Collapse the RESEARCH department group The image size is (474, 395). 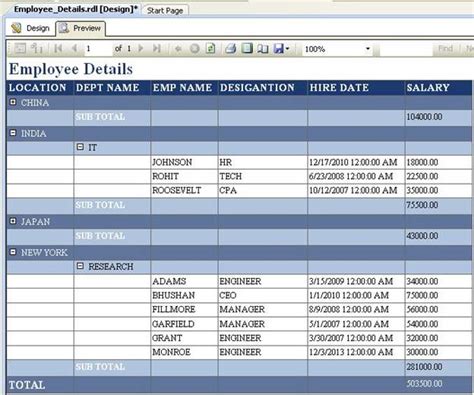click(x=80, y=266)
